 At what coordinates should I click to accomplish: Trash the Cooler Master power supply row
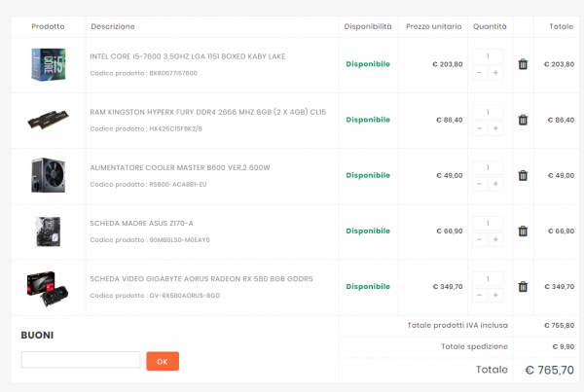pos(523,175)
